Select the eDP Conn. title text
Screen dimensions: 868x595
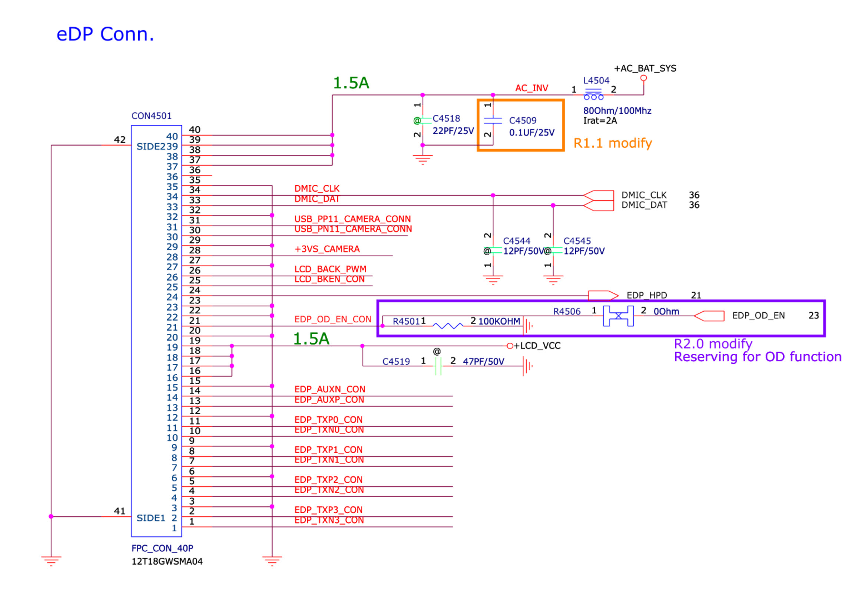105,34
